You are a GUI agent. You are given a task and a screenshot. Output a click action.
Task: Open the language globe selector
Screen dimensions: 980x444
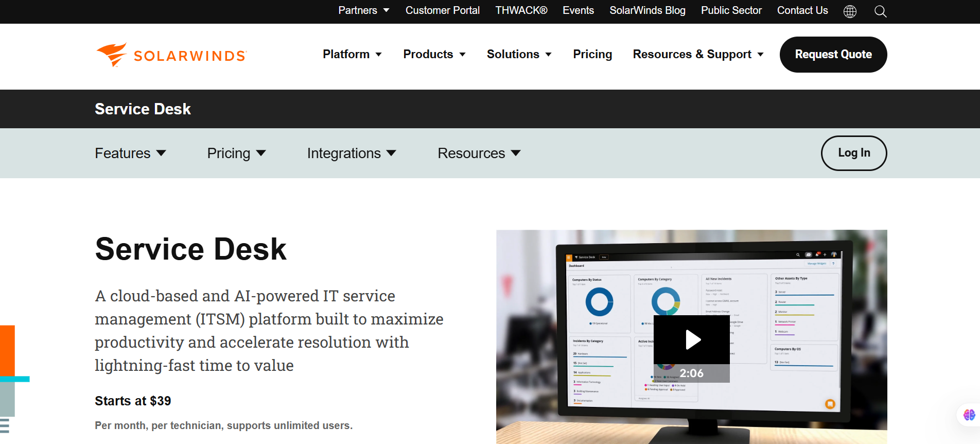pyautogui.click(x=850, y=11)
